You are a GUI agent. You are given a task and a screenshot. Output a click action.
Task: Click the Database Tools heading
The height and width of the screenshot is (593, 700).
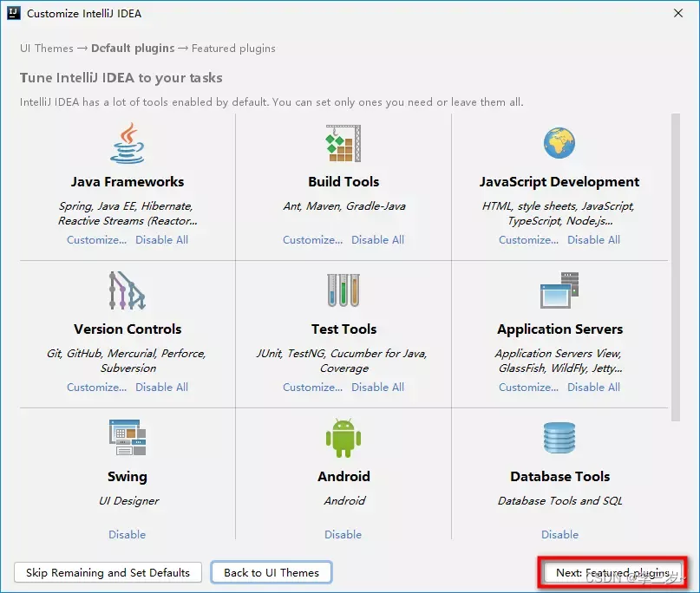coord(559,477)
